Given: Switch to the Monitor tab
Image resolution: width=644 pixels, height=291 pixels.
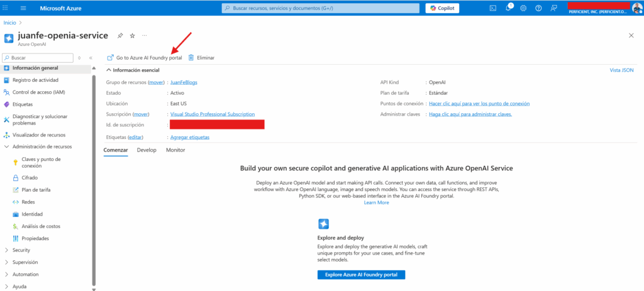Looking at the screenshot, I should 175,150.
